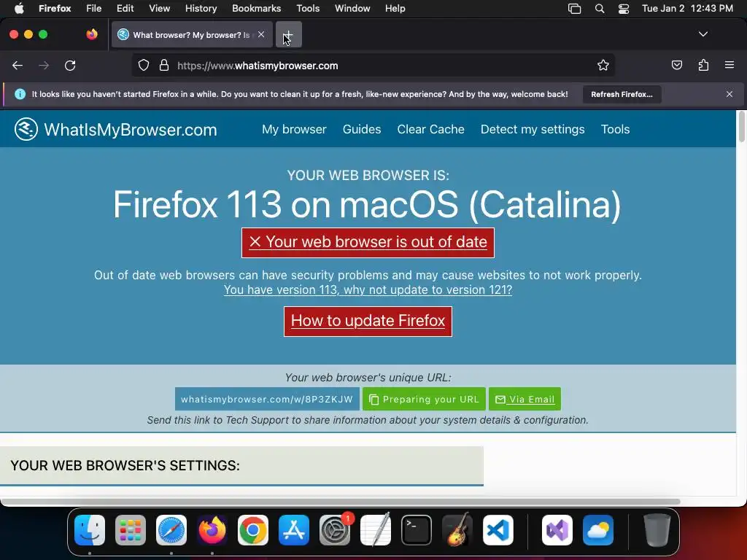Open Control Center in menu bar
Image resolution: width=747 pixels, height=560 pixels.
coord(624,9)
